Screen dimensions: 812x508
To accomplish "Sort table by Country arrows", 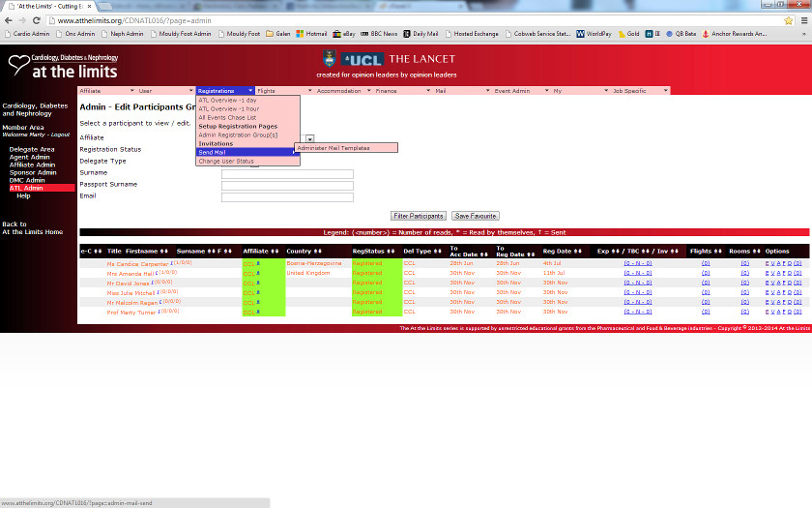I will click(x=317, y=252).
